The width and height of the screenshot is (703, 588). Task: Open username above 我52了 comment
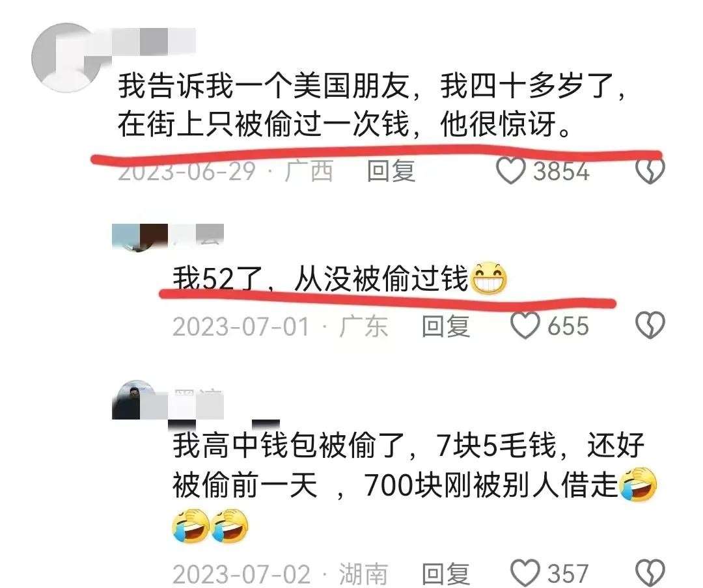click(x=196, y=235)
